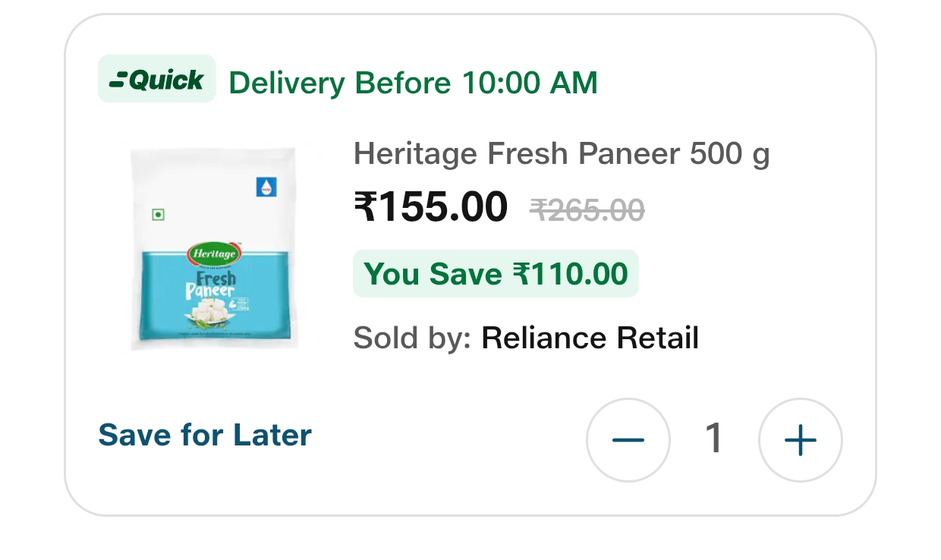Click the Heritage logo on the packet

pyautogui.click(x=213, y=254)
